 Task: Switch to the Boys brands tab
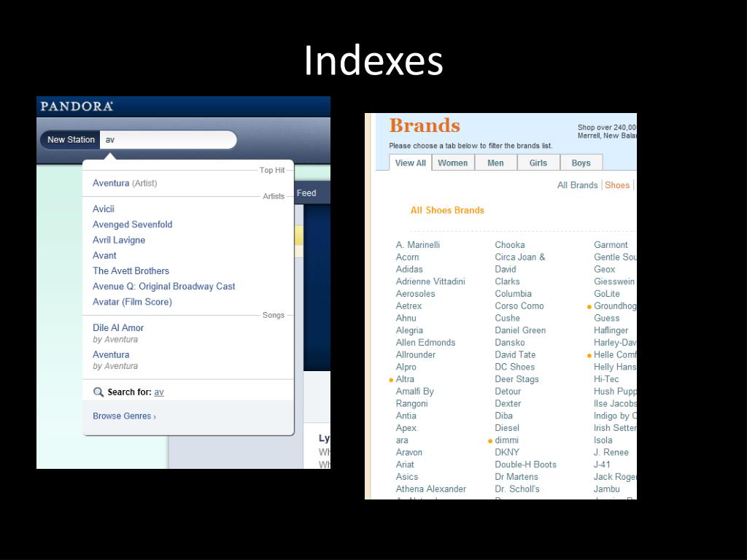coord(581,163)
